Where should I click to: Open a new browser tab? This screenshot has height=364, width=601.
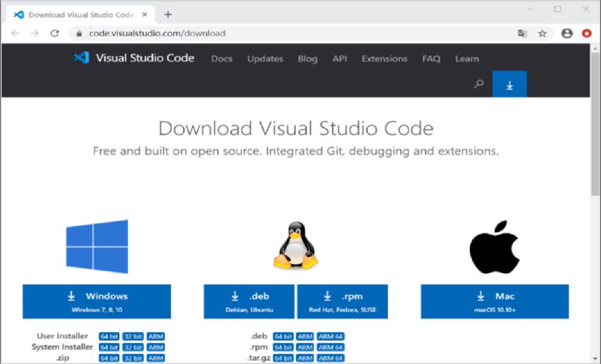point(168,14)
